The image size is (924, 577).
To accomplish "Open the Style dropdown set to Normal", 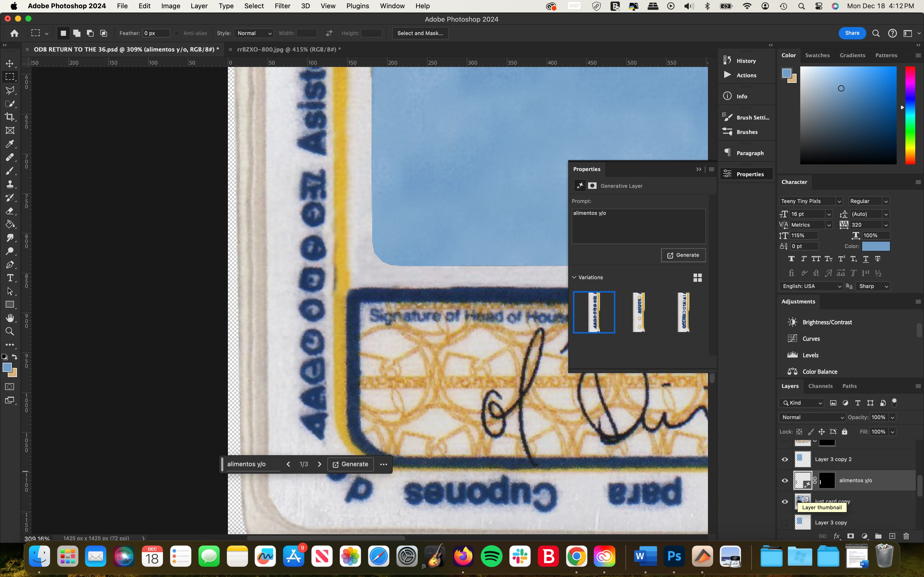I will (254, 33).
